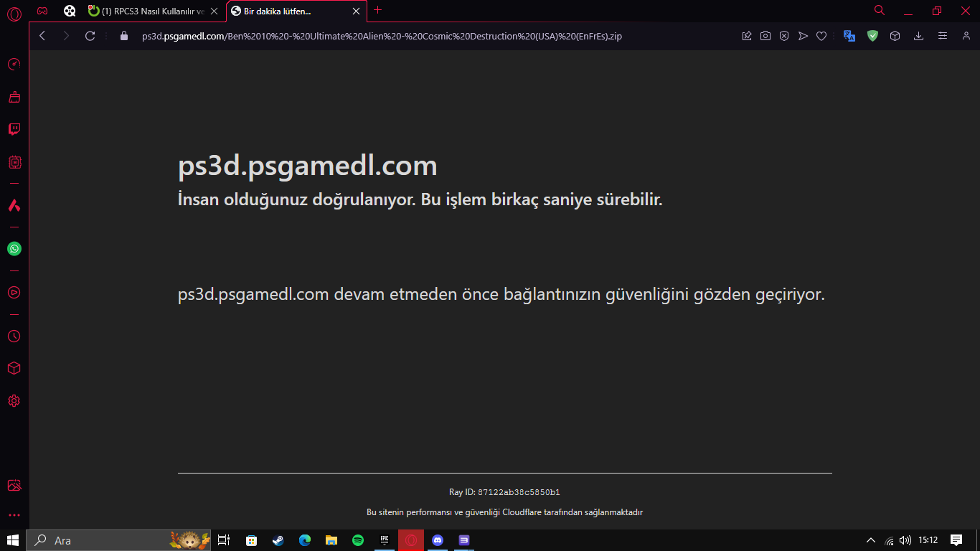The image size is (980, 551).
Task: Open Easy Setup sliders icon
Action: [x=943, y=36]
